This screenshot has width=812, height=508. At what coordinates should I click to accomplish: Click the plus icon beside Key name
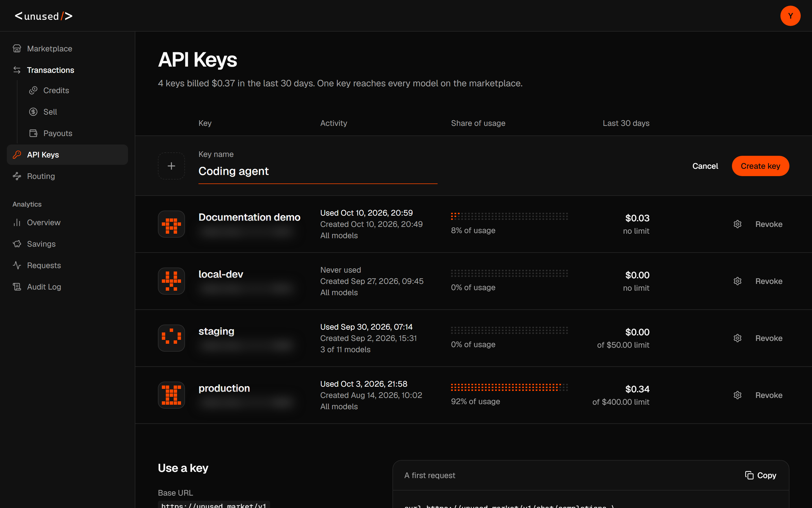tap(171, 166)
